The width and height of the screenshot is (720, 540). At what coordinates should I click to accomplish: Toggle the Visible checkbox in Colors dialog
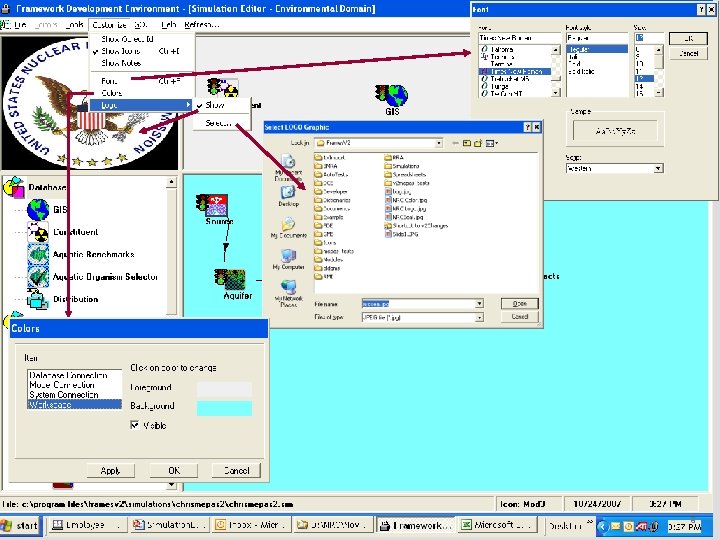135,425
